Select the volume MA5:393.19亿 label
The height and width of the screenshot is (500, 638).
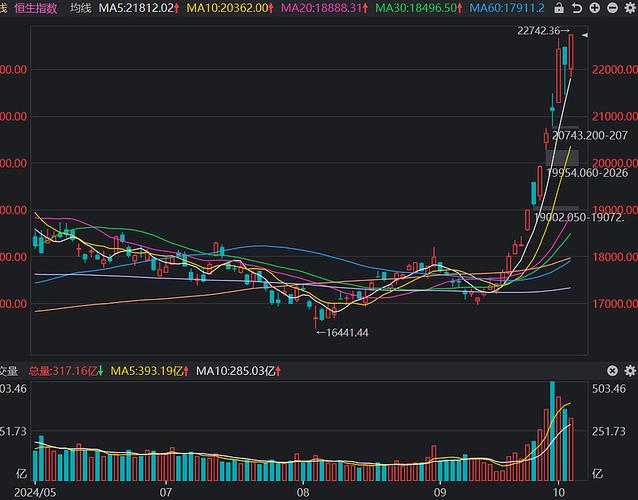[x=149, y=371]
